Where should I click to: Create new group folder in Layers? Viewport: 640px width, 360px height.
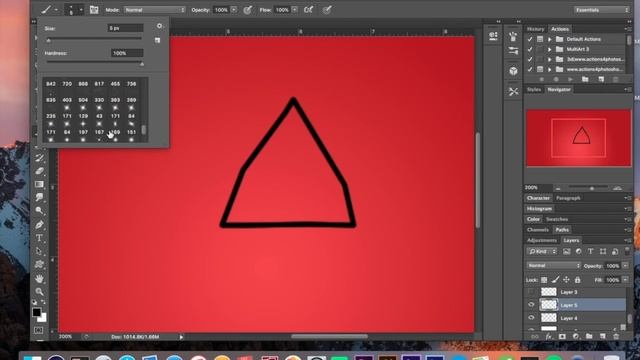tap(589, 337)
